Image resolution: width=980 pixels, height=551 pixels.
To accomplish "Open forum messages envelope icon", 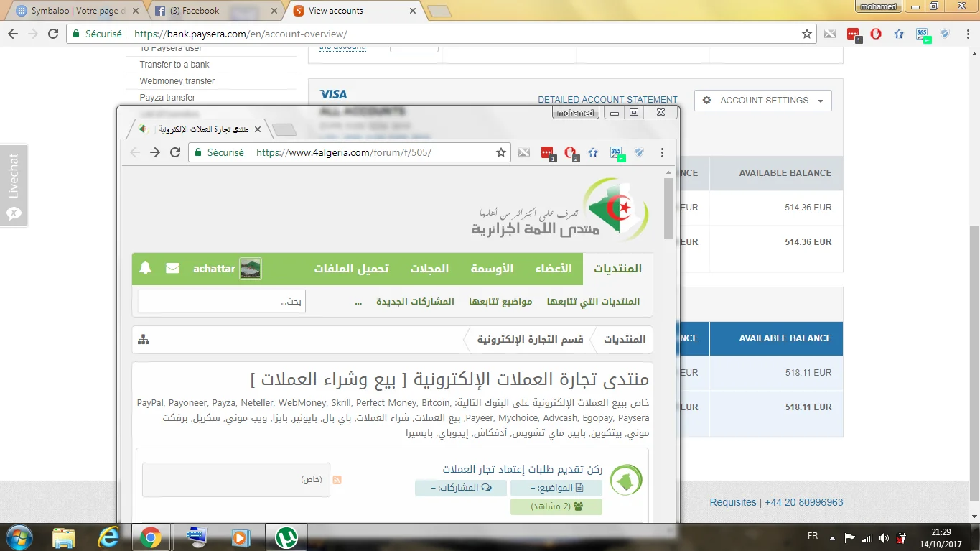I will click(x=173, y=269).
